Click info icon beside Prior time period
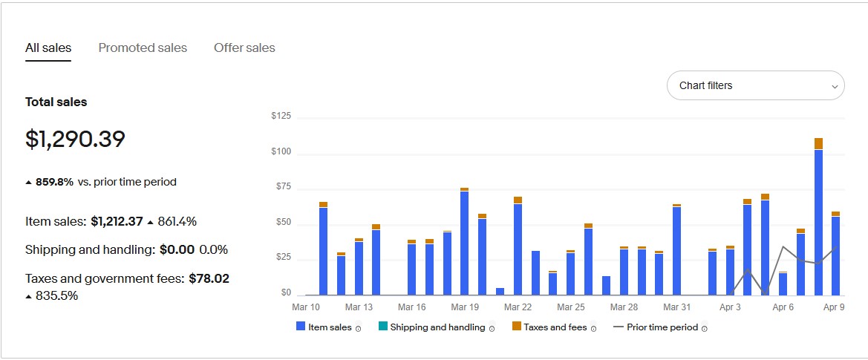868x360 pixels. 705,328
